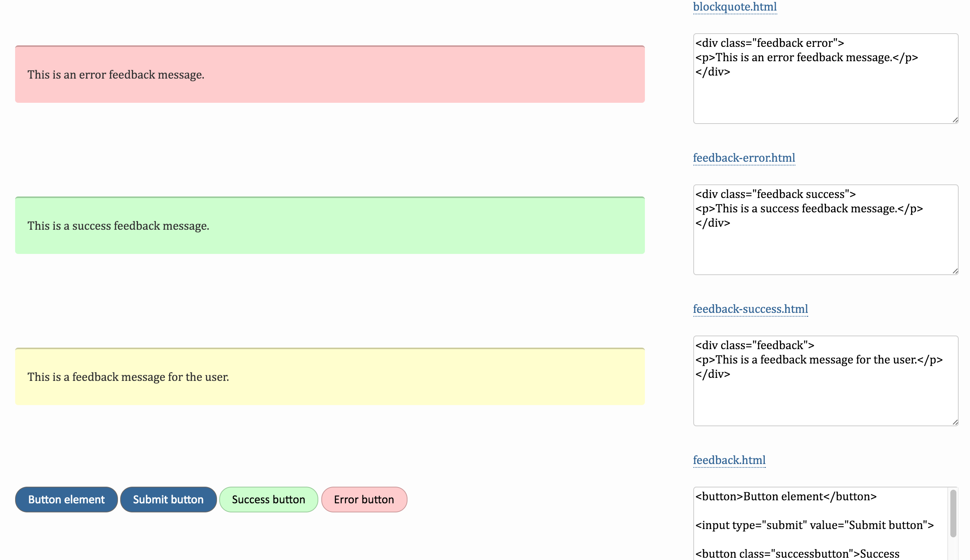
Task: Click 'This is a feedback message for the user.'
Action: coord(128,377)
